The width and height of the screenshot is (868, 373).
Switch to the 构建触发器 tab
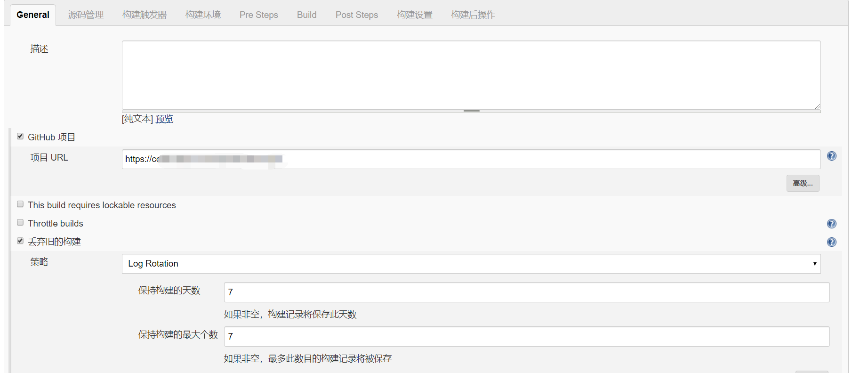tap(145, 15)
